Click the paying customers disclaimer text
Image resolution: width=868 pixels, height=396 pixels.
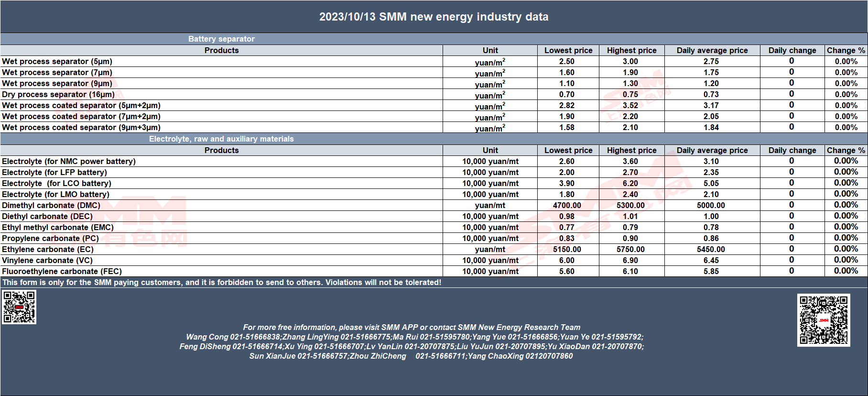[x=222, y=282]
